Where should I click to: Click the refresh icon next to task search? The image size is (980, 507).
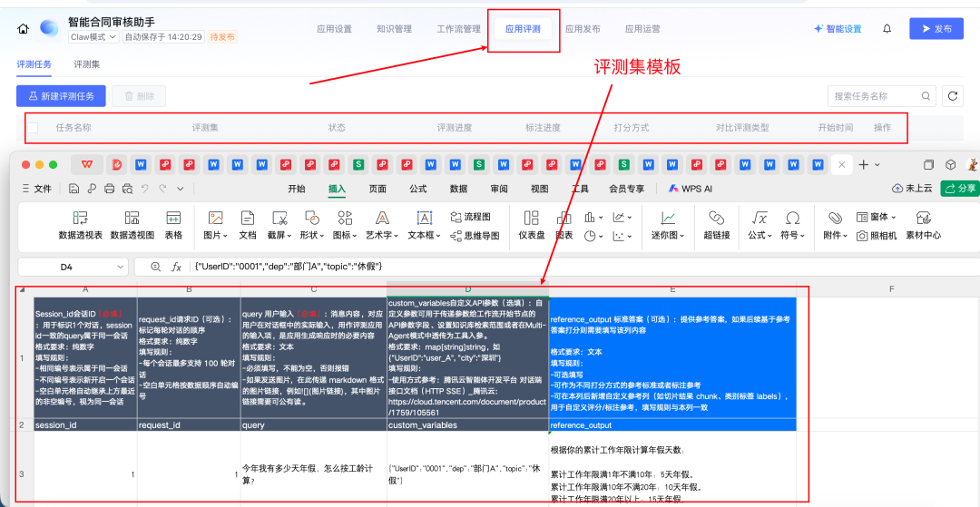[x=953, y=96]
